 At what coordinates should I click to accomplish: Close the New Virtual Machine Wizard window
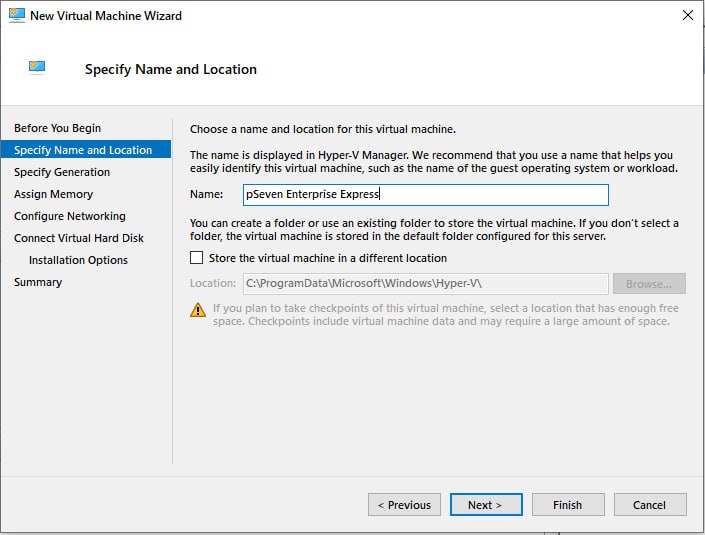[x=687, y=16]
